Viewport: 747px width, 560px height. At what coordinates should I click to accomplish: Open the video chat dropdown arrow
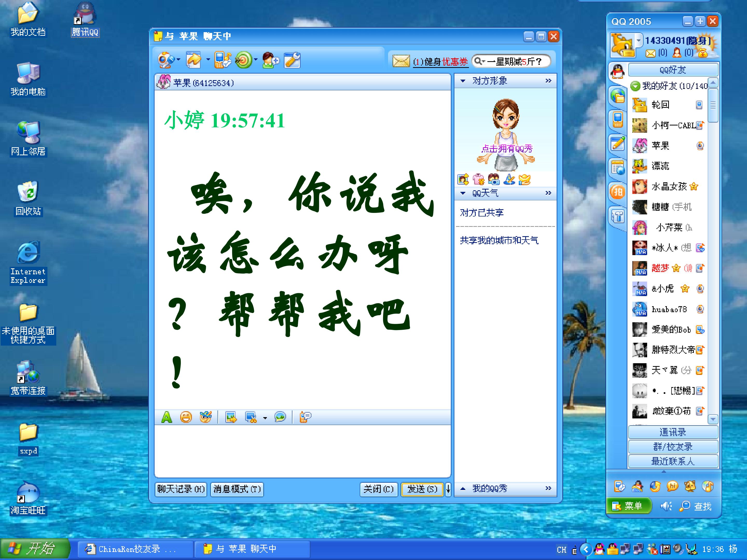(178, 60)
